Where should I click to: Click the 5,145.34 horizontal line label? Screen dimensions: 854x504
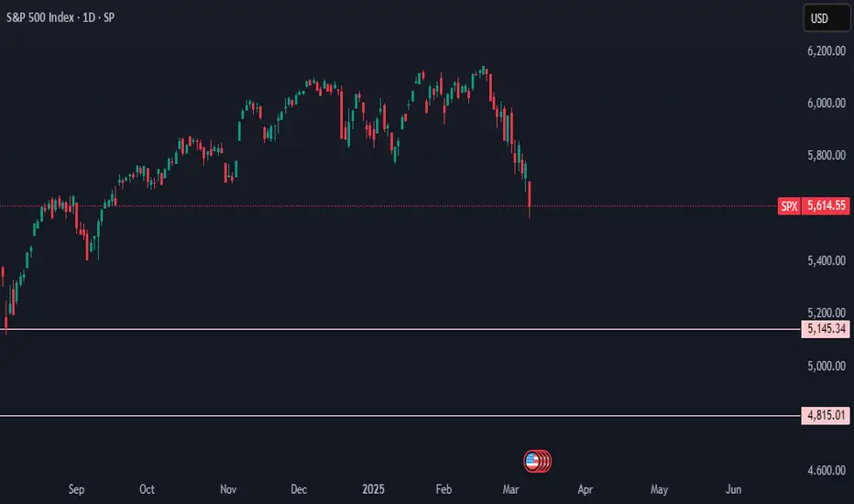point(826,329)
